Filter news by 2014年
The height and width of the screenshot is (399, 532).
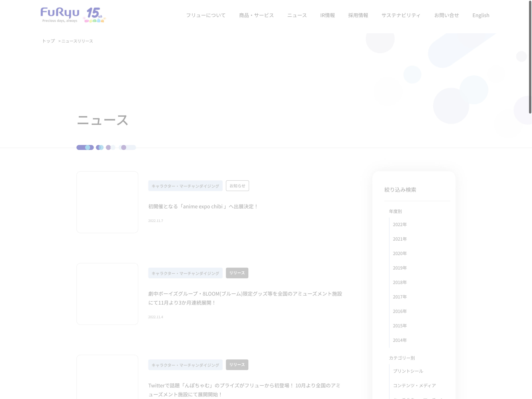[400, 340]
